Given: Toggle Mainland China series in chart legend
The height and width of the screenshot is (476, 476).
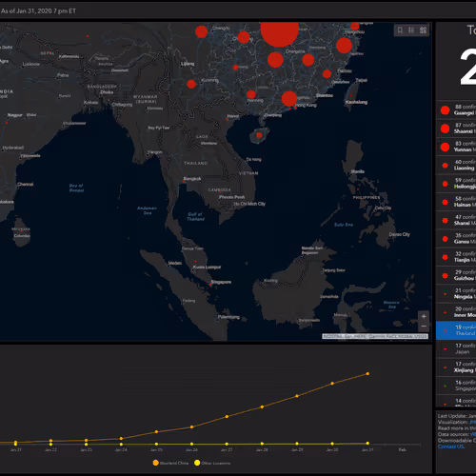Looking at the screenshot, I should pos(170,463).
